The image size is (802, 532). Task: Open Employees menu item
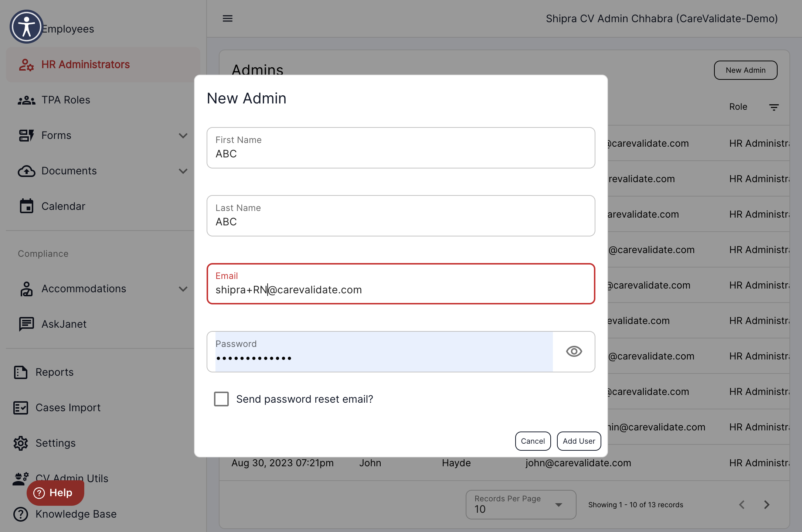pos(68,29)
